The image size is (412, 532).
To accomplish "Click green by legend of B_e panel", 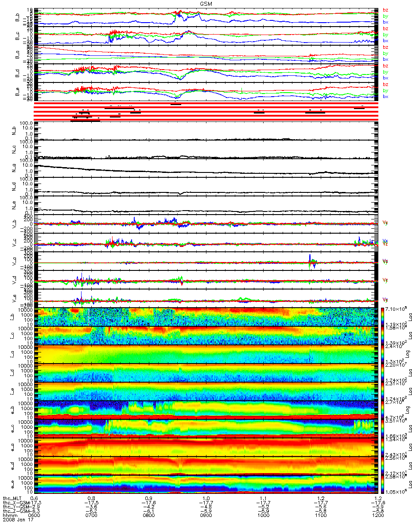I will coord(385,90).
